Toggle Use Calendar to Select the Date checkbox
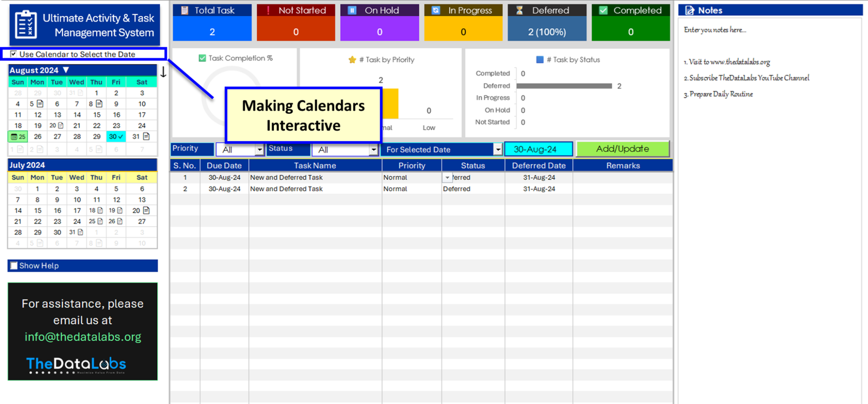 pos(14,54)
